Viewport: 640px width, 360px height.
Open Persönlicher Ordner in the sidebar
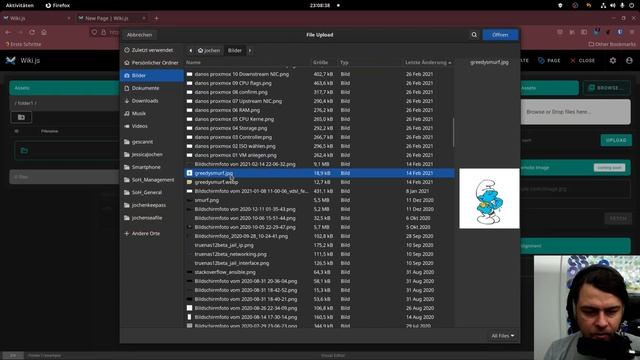pos(152,62)
